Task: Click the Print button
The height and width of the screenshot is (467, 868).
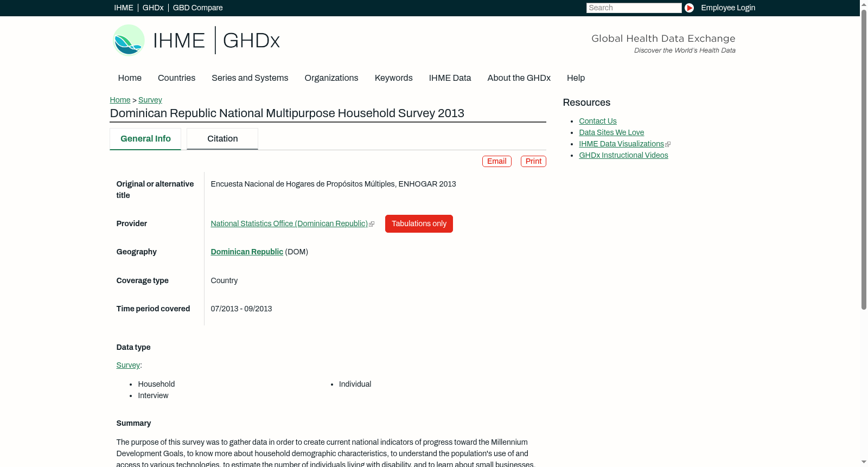Action: 533,161
